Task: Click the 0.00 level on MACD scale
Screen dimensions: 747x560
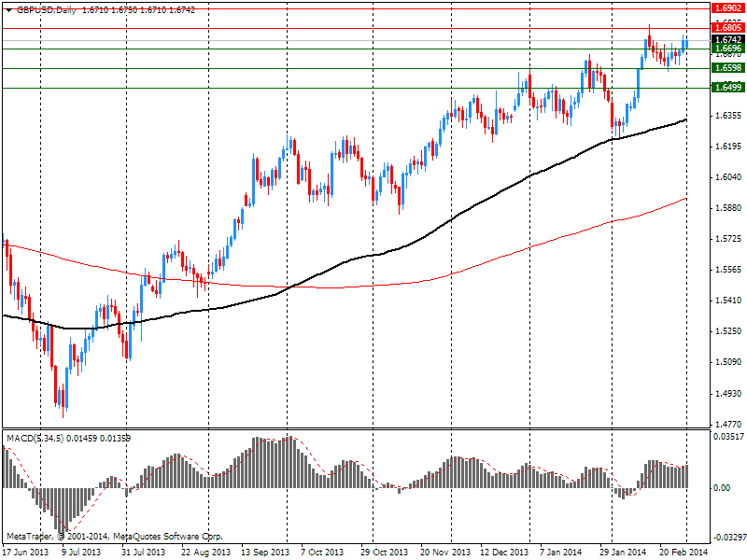Action: coord(723,488)
